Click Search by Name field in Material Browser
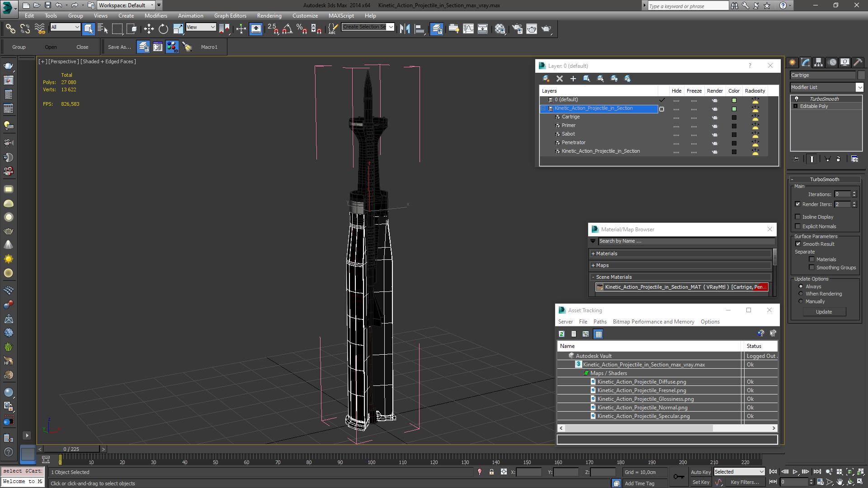Viewport: 868px width, 488px height. tap(686, 241)
